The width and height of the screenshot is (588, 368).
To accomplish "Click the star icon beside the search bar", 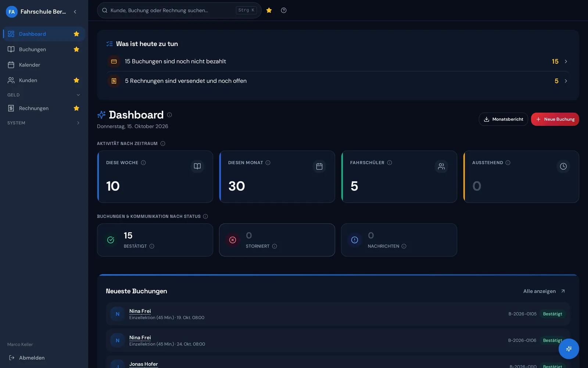I will [269, 10].
